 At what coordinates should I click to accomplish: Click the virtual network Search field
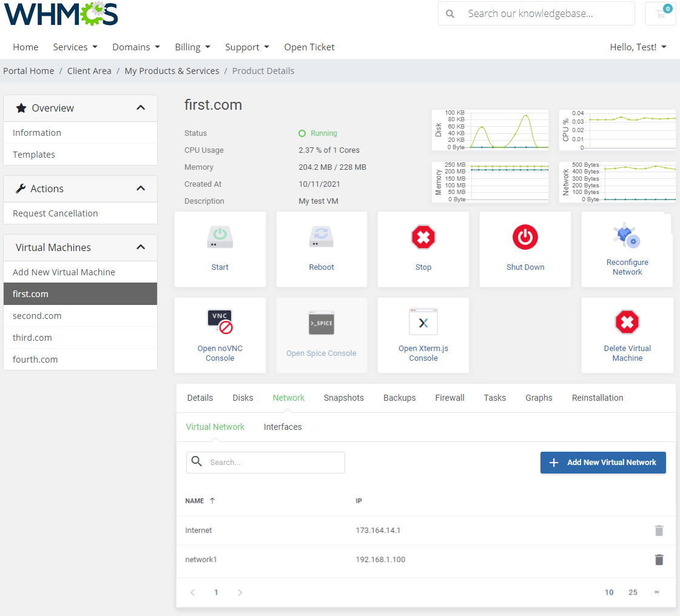(266, 463)
